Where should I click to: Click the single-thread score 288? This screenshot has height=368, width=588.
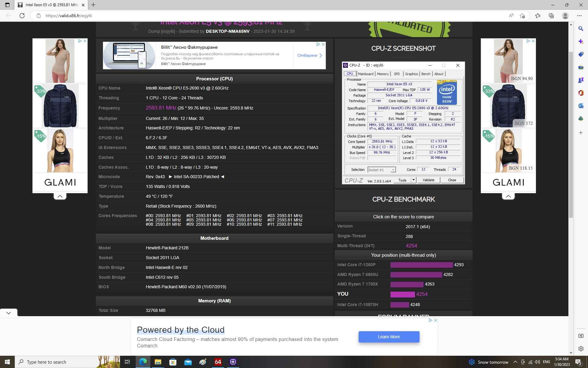point(409,236)
